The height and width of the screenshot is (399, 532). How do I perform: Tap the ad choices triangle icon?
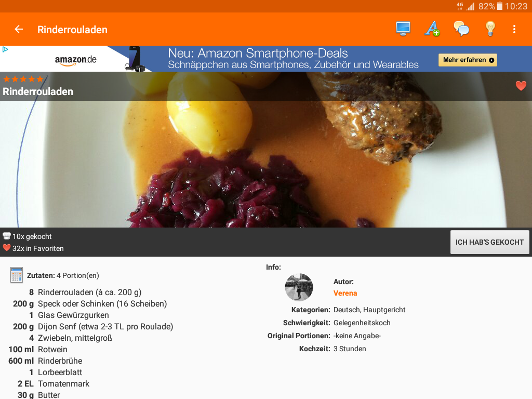5,49
